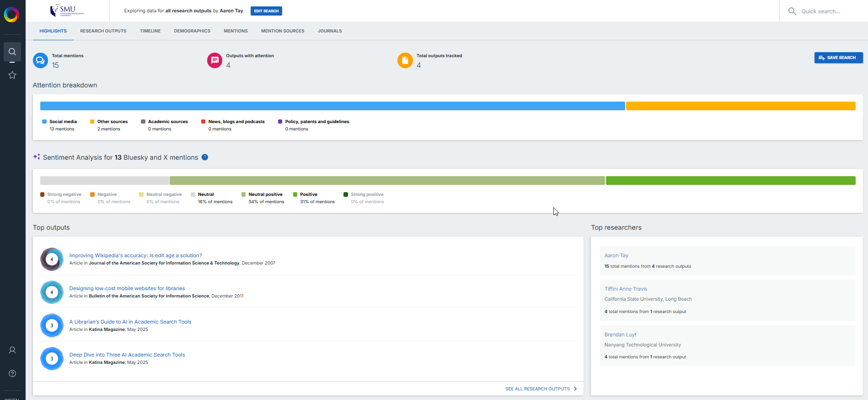Click the Total mentions speech bubble icon
The width and height of the screenshot is (868, 400).
click(x=40, y=60)
